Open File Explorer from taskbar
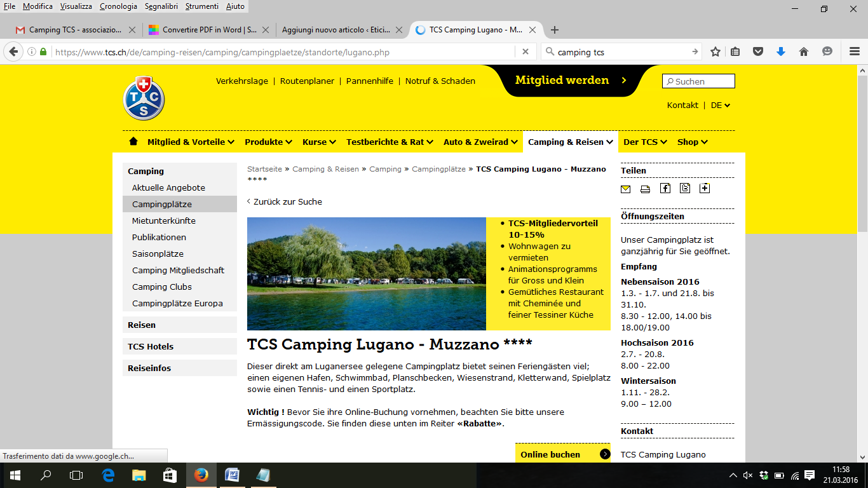 (x=139, y=475)
